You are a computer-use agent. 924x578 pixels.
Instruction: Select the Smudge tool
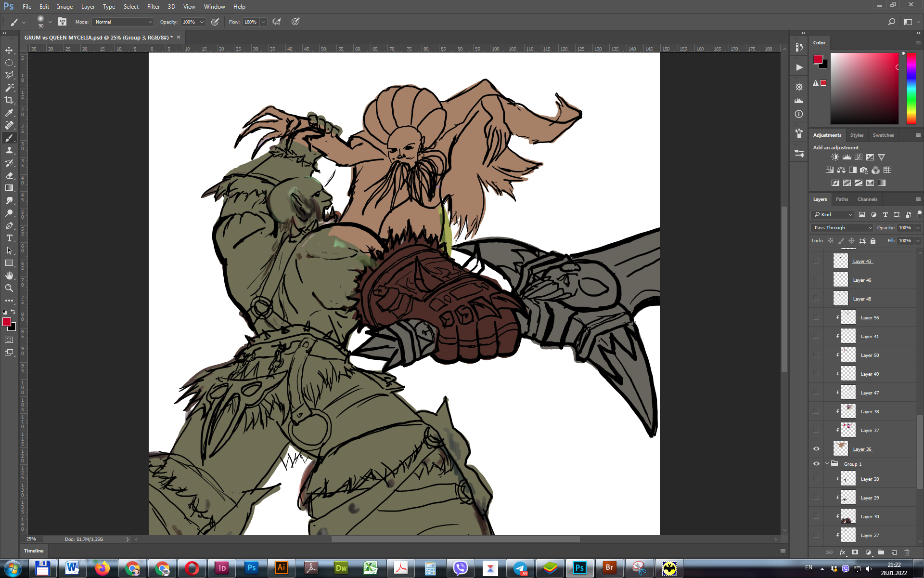click(9, 200)
